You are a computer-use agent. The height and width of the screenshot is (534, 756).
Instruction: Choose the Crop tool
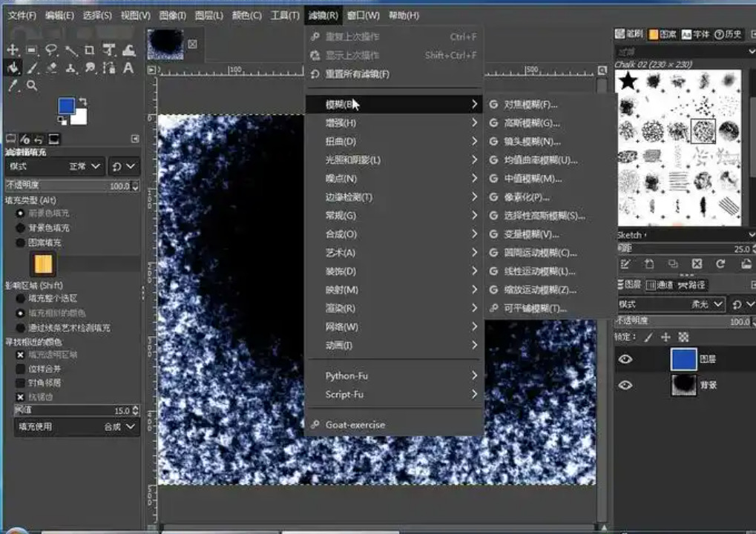click(90, 50)
